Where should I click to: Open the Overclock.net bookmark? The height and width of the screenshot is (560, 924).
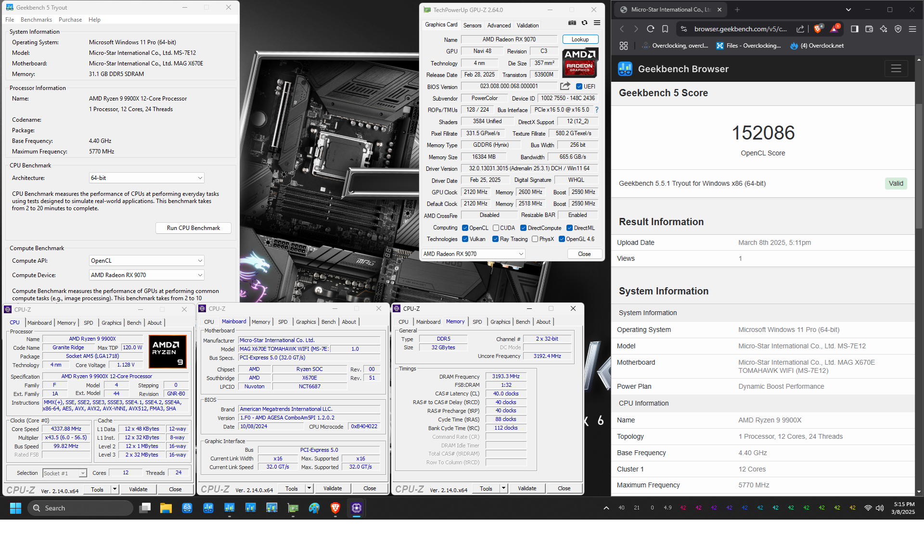tap(817, 46)
